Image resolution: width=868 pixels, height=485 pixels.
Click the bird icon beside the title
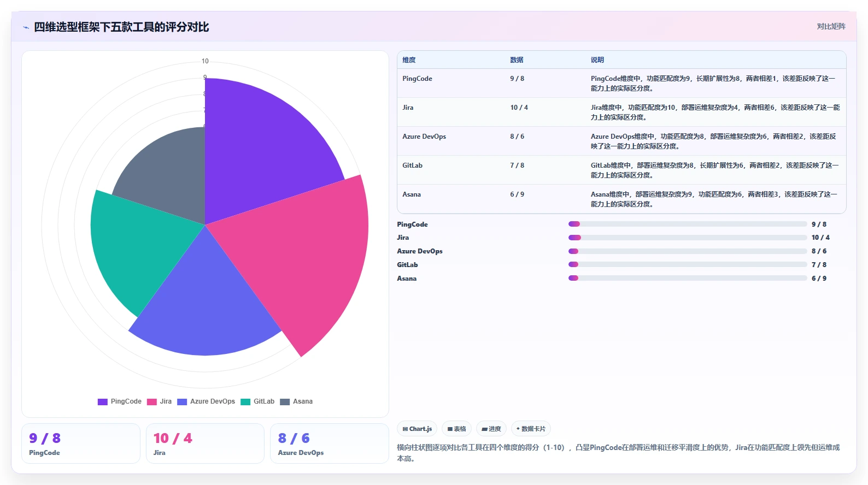pyautogui.click(x=26, y=27)
